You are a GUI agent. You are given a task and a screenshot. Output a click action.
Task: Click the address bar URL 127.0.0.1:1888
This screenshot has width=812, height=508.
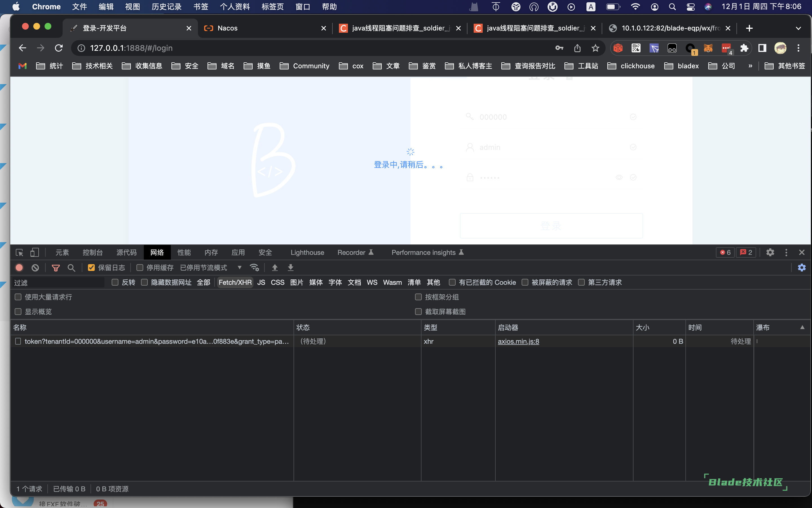pos(131,48)
